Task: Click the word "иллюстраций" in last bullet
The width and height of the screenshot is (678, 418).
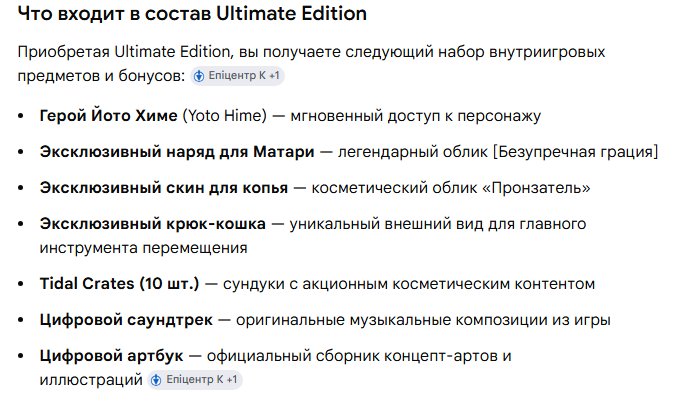Action: (91, 380)
